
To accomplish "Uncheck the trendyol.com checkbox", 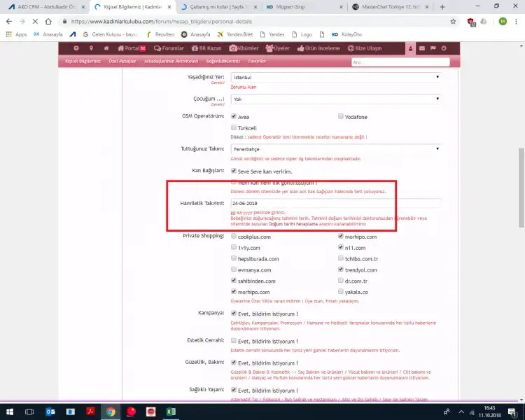I will [x=341, y=269].
